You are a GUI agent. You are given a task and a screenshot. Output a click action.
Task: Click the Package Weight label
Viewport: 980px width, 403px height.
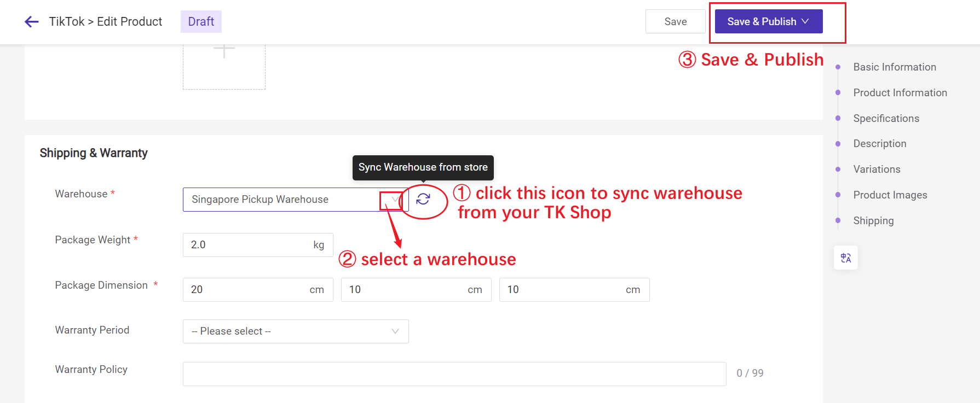93,240
